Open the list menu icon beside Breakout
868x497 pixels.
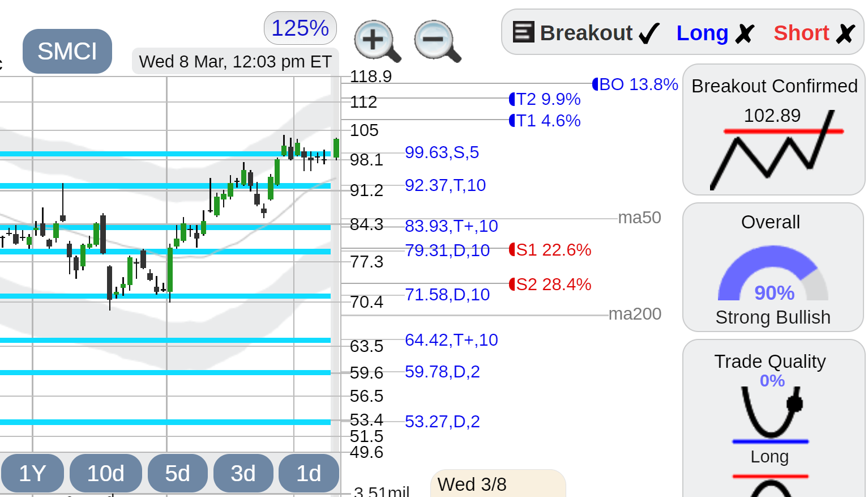coord(523,32)
